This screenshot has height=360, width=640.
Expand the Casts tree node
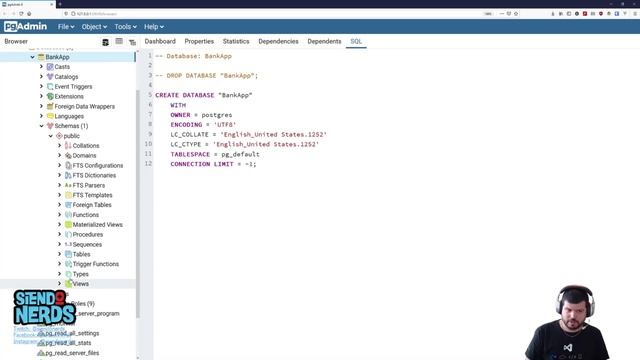tap(41, 67)
